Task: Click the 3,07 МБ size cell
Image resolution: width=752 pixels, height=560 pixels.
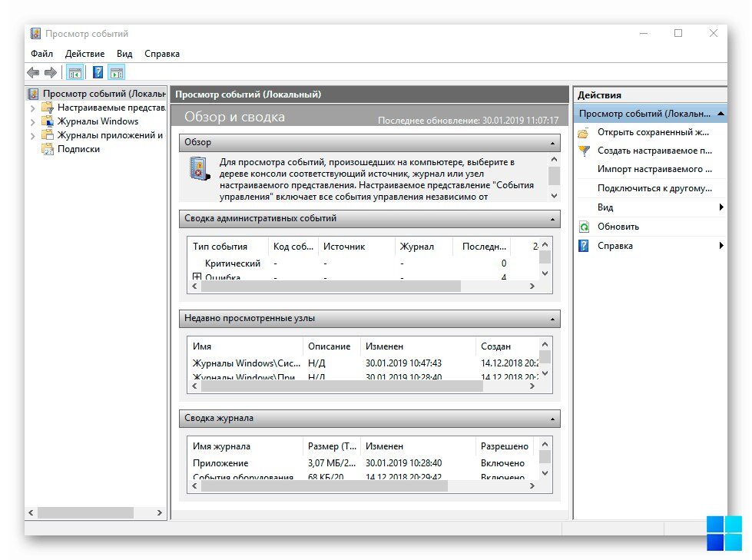Action: click(x=331, y=463)
